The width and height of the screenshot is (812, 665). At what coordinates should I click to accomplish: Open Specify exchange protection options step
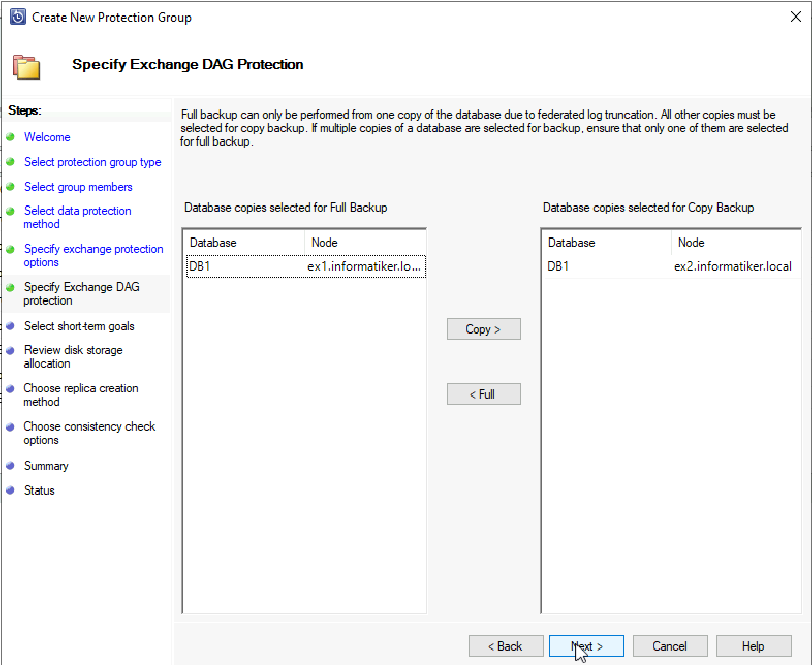point(93,256)
